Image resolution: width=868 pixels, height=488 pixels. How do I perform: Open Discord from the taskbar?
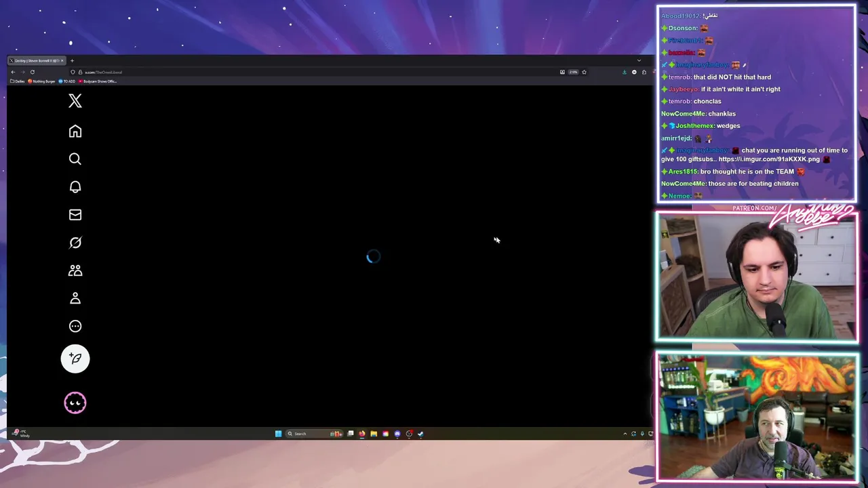click(x=397, y=434)
